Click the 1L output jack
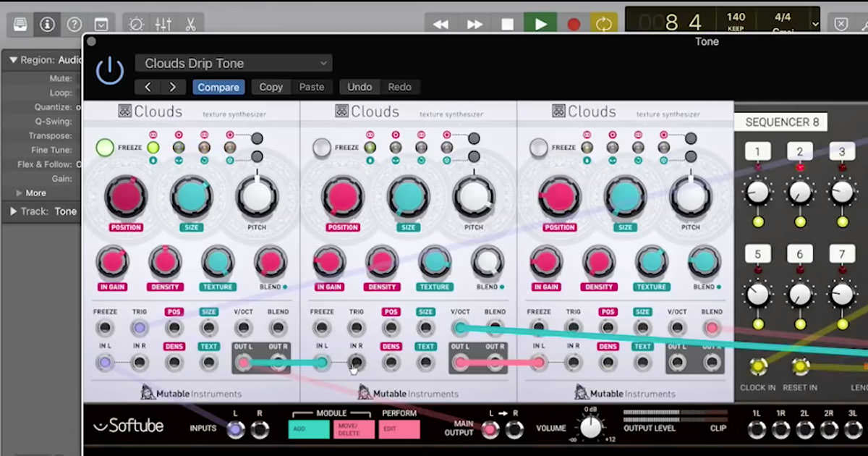Image resolution: width=868 pixels, height=456 pixels. click(x=757, y=430)
